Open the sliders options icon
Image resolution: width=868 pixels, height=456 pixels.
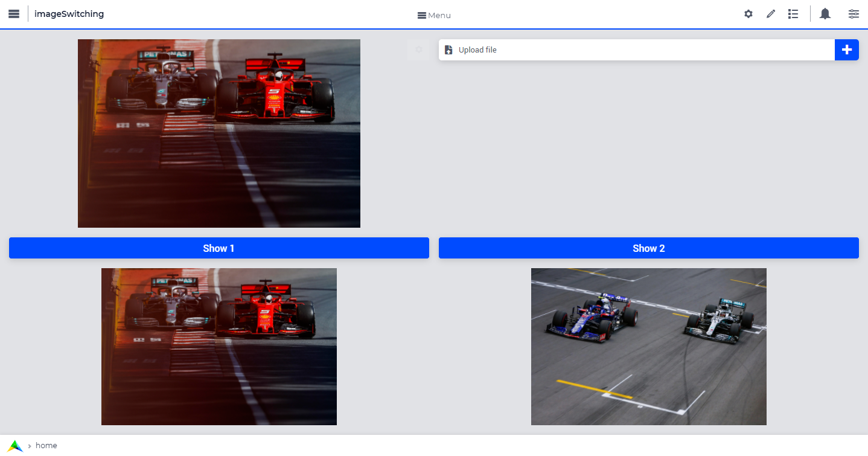pos(854,14)
